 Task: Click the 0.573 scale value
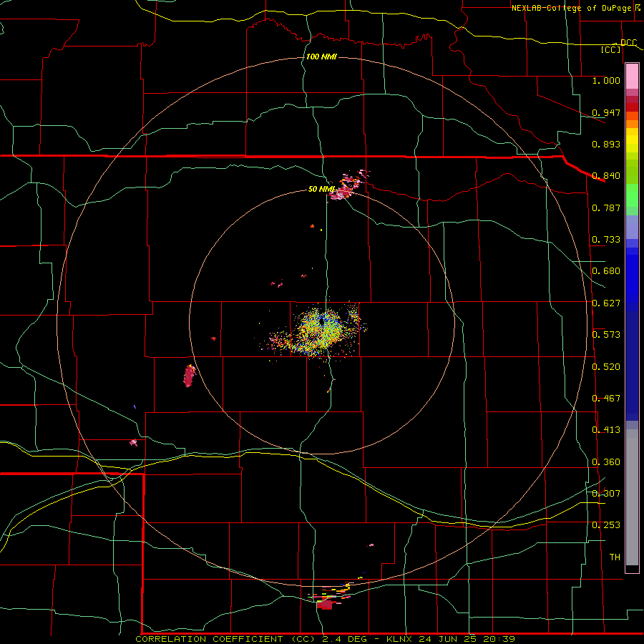coord(606,335)
